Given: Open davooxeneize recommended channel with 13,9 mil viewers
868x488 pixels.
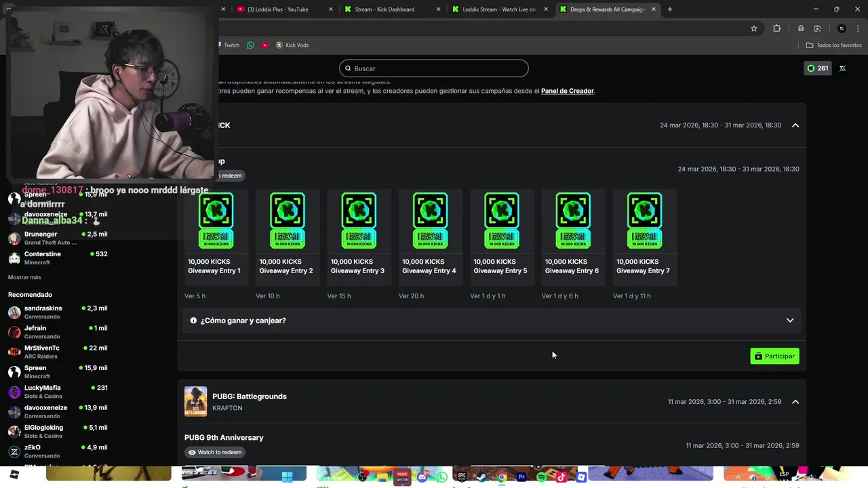Looking at the screenshot, I should pos(58,411).
